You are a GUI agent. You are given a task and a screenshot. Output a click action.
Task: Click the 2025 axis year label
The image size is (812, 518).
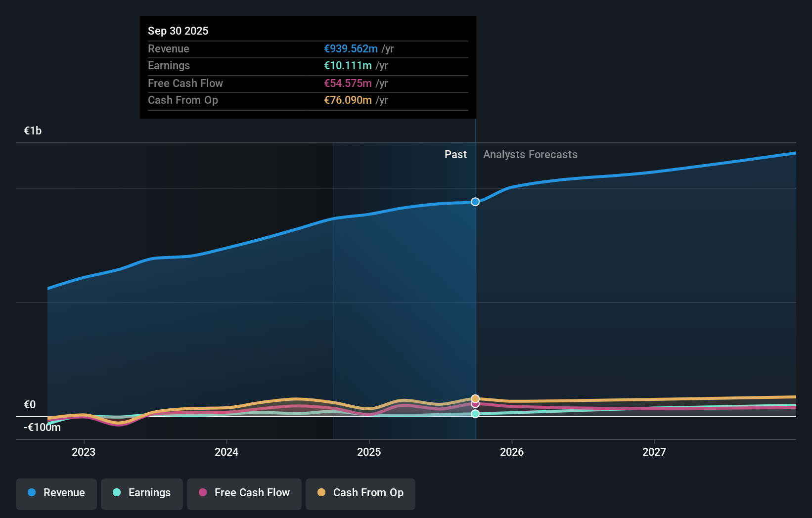(x=370, y=452)
